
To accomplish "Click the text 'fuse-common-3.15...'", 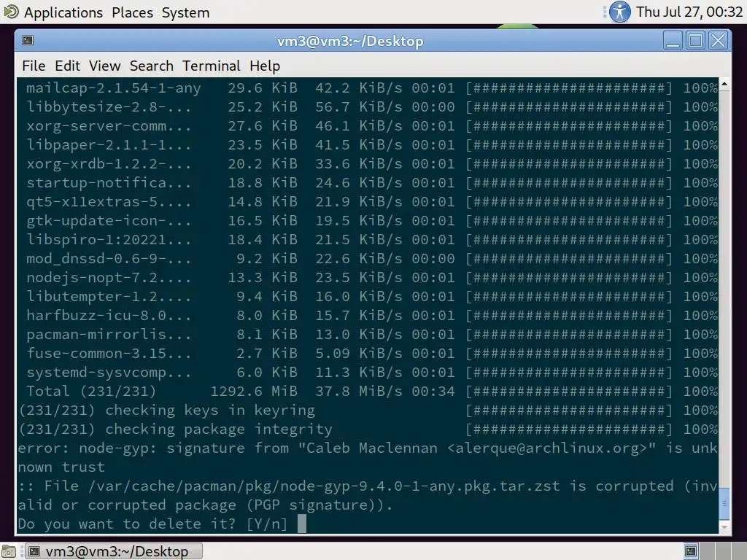I will [x=109, y=354].
